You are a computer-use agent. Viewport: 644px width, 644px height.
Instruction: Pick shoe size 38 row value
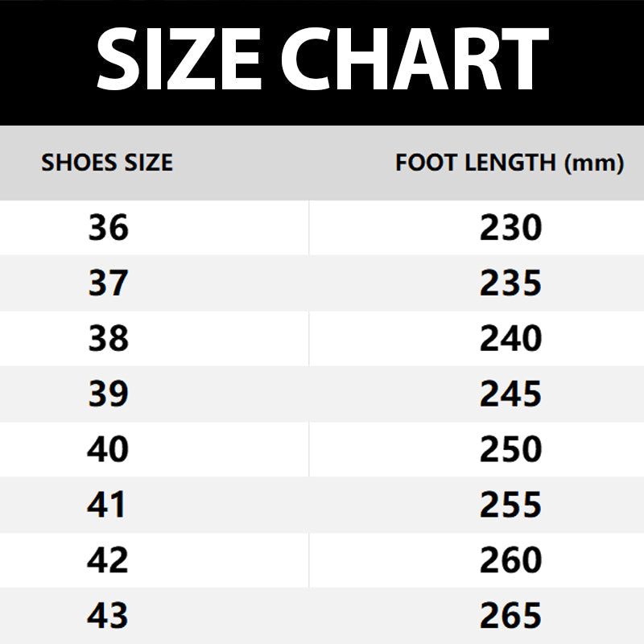click(x=108, y=339)
